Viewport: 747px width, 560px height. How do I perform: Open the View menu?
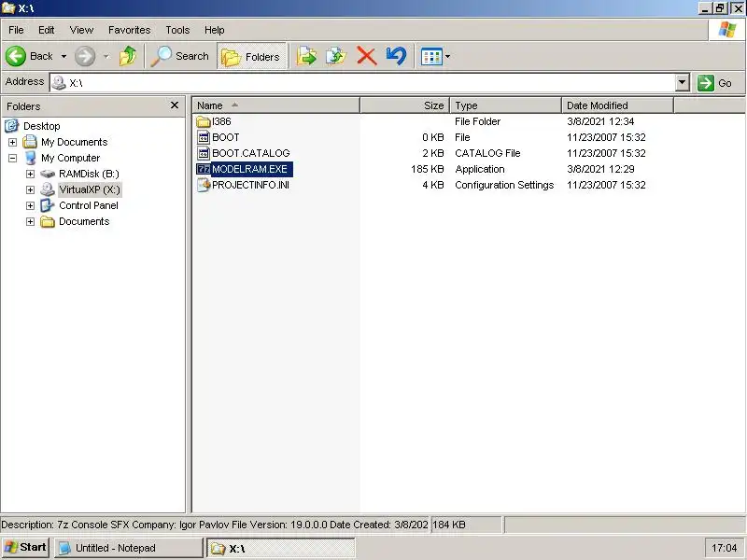(81, 30)
